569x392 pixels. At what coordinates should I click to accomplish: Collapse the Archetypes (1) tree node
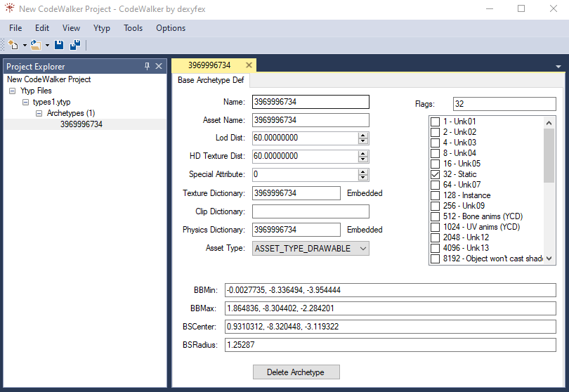(x=39, y=113)
